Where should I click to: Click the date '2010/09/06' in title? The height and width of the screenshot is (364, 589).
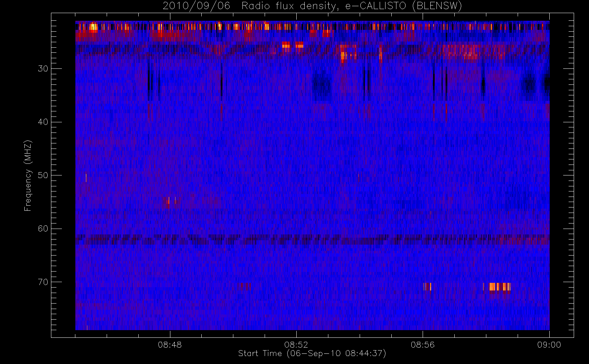(x=196, y=6)
